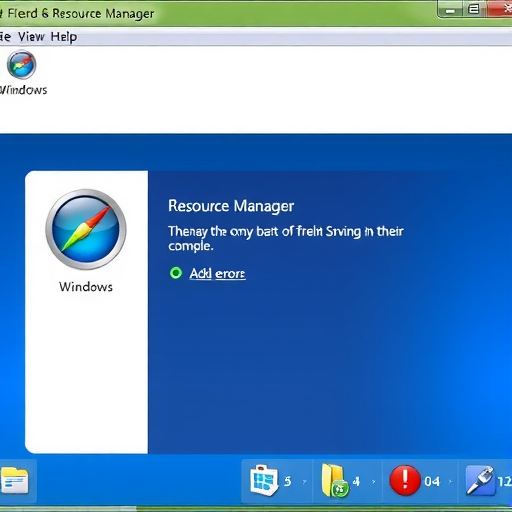The image size is (512, 512).
Task: Open the partially visible File menu
Action: point(5,36)
